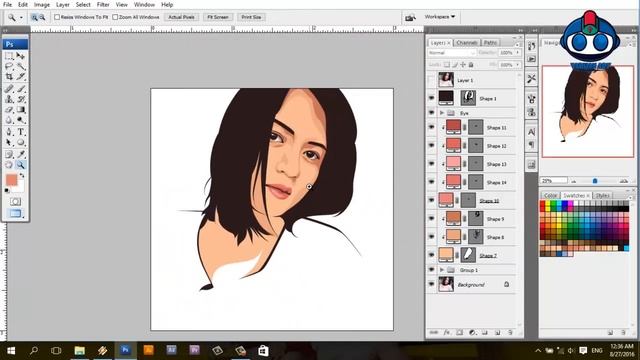
Task: Select the Gradient tool
Action: point(20,110)
